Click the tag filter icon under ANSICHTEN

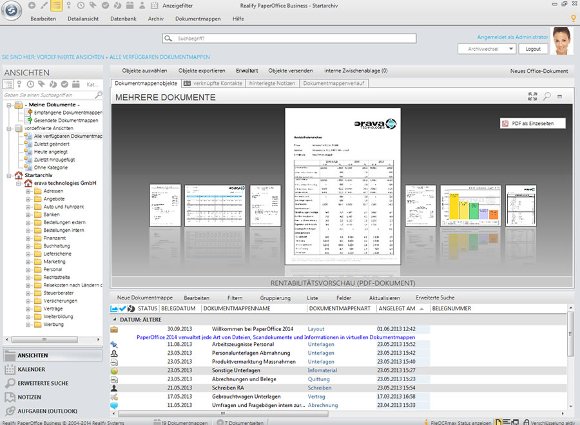pyautogui.click(x=41, y=84)
